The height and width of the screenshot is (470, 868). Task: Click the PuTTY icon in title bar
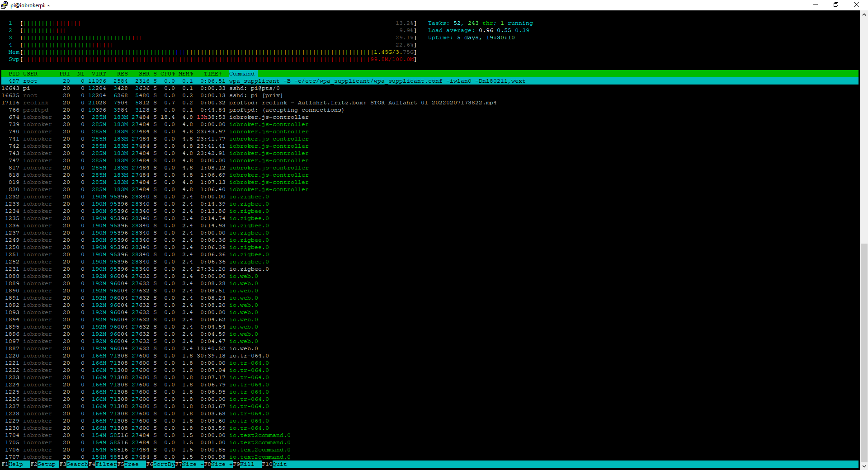point(5,5)
